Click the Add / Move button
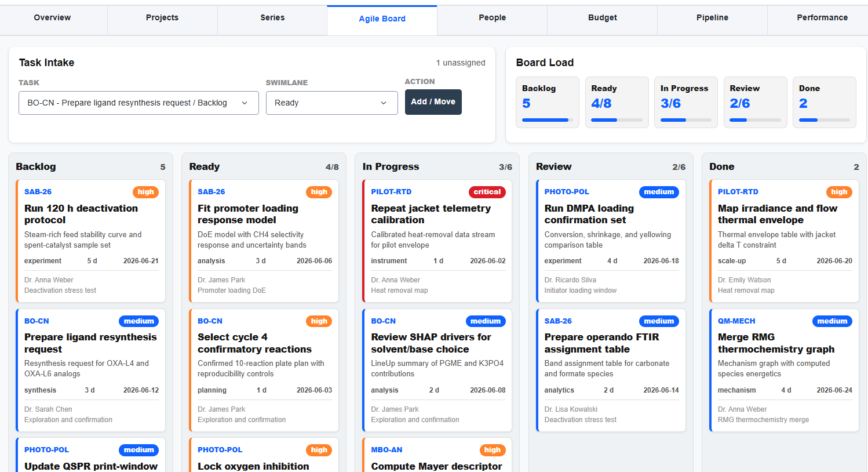868x472 pixels. (x=433, y=102)
